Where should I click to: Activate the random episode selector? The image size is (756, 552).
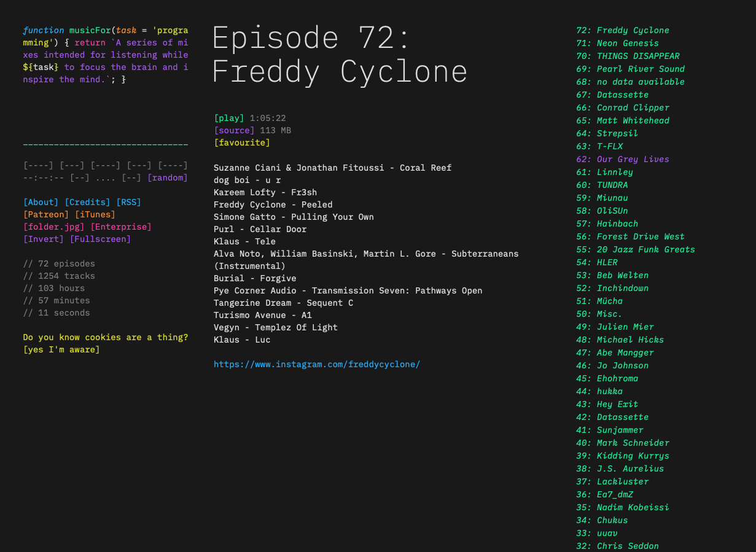pos(170,177)
